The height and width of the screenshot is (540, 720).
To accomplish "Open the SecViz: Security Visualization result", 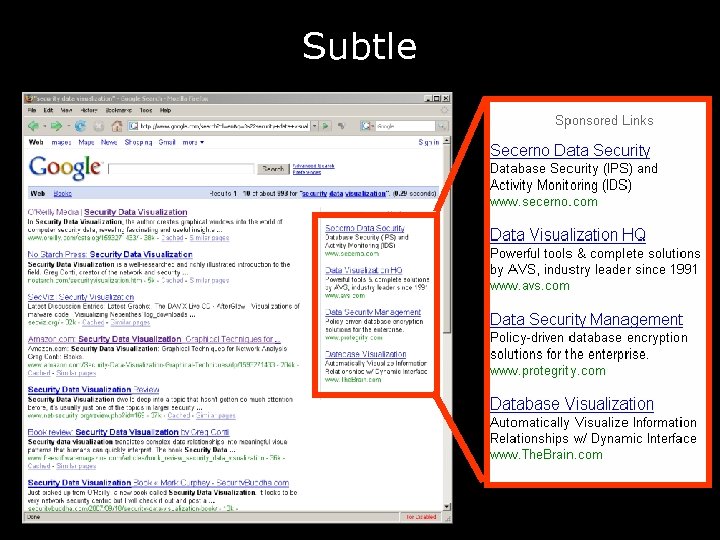I will tap(81, 297).
